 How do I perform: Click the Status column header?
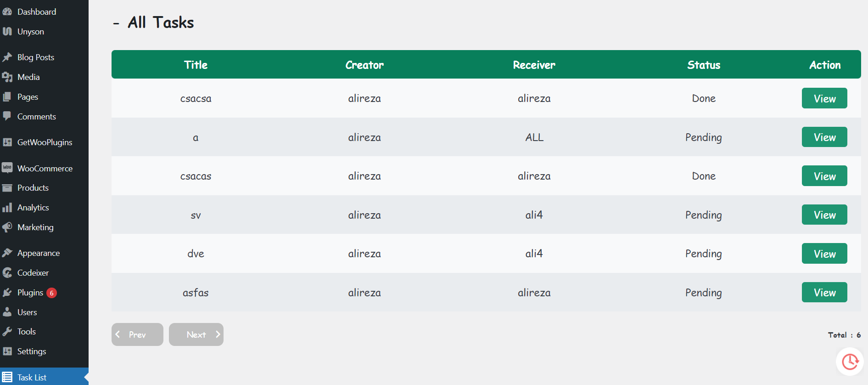pyautogui.click(x=704, y=65)
